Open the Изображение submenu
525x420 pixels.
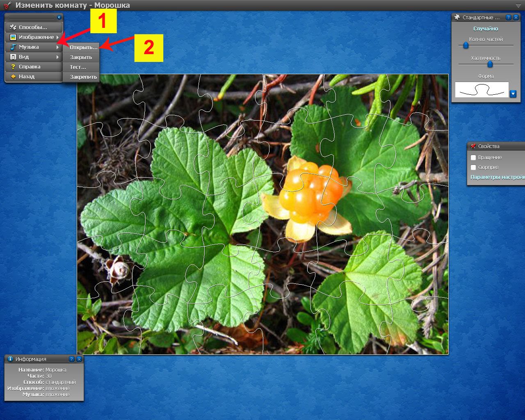click(x=34, y=37)
